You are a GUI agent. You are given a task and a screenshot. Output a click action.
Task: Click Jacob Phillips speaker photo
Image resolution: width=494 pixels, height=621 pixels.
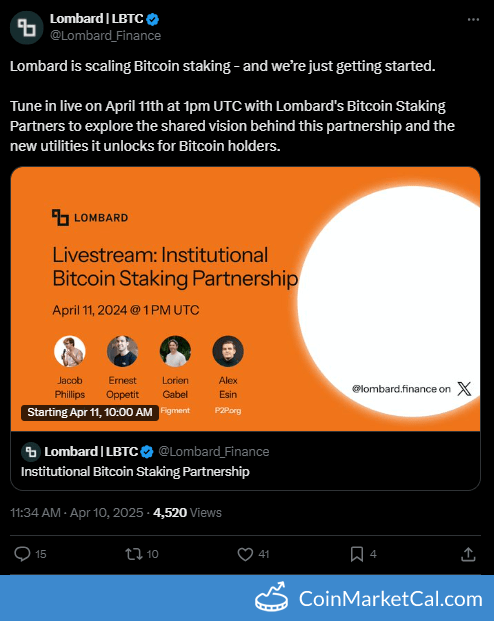click(x=70, y=351)
